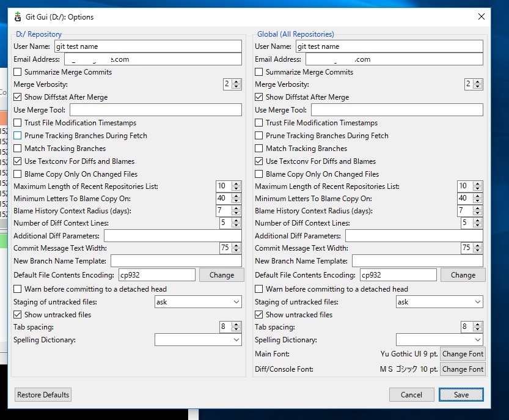
Task: Uncheck Show untracked files in D:/ Repository
Action: (18, 315)
